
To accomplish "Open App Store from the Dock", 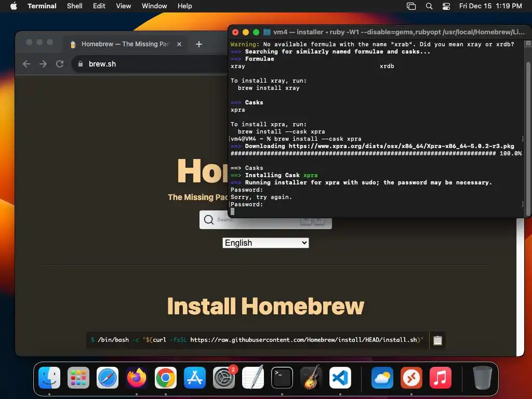I will (195, 378).
